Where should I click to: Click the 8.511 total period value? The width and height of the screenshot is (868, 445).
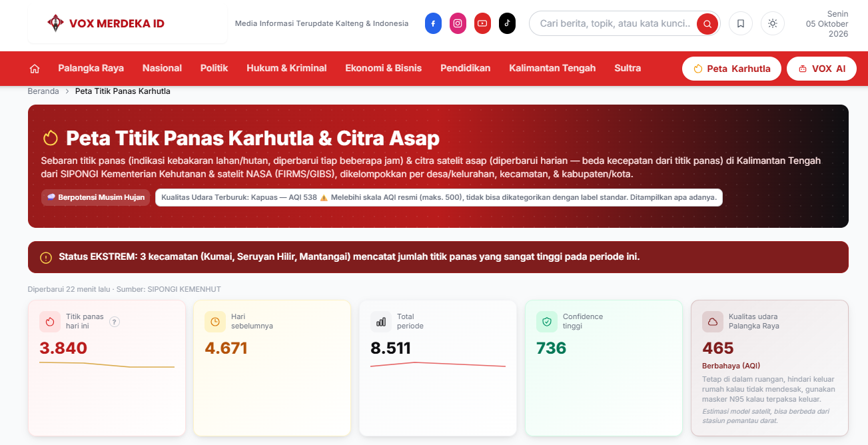[390, 348]
